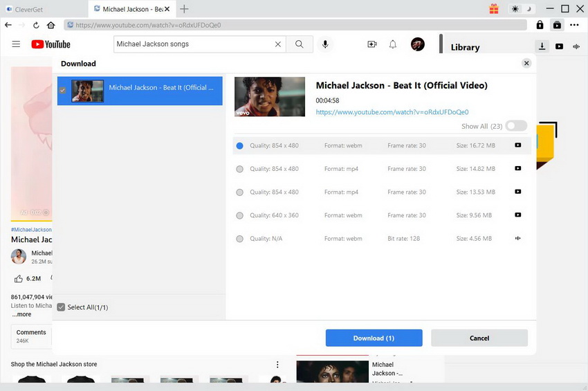Click the YouTube create video icon

pos(372,44)
